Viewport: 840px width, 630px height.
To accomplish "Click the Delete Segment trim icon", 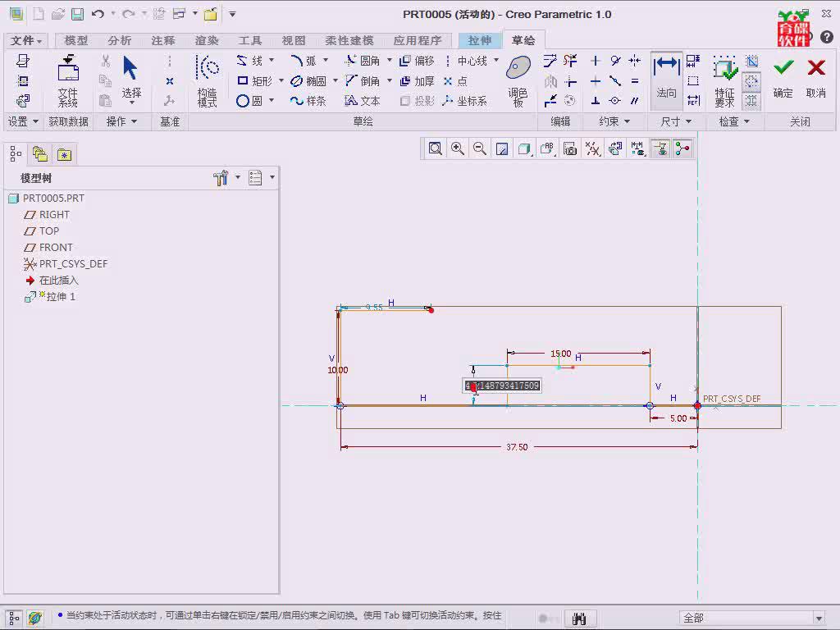I will click(x=571, y=61).
